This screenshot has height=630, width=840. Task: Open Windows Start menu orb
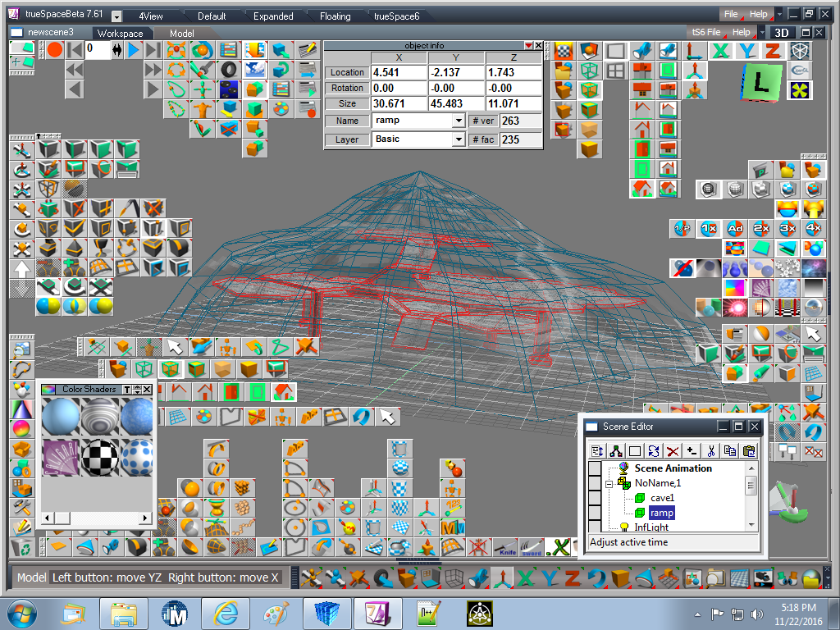click(x=22, y=614)
